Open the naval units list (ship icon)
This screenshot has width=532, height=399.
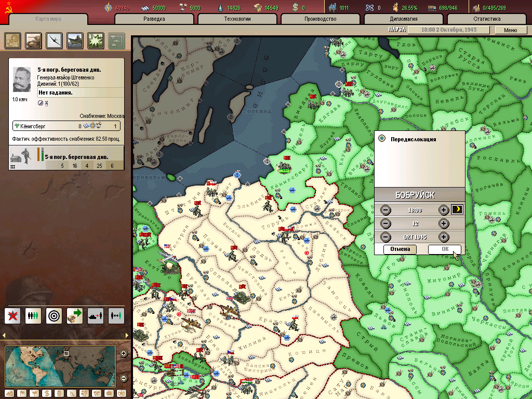click(75, 40)
